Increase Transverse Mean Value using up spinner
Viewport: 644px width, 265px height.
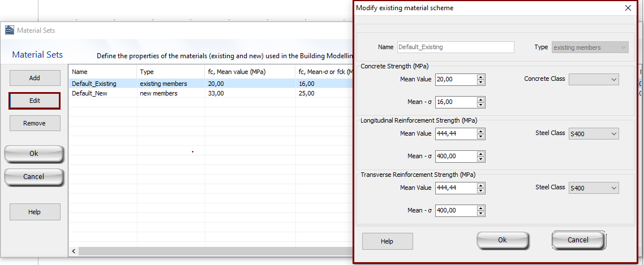[x=481, y=185]
